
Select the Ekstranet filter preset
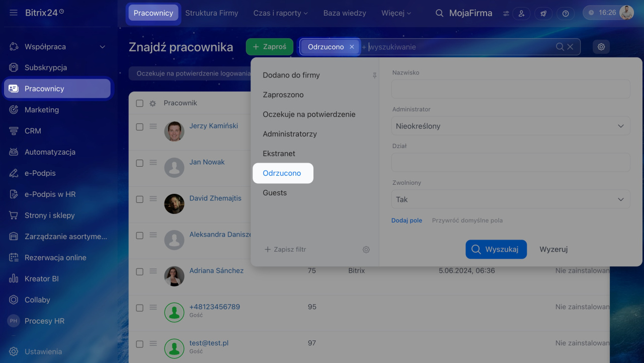[x=279, y=154]
